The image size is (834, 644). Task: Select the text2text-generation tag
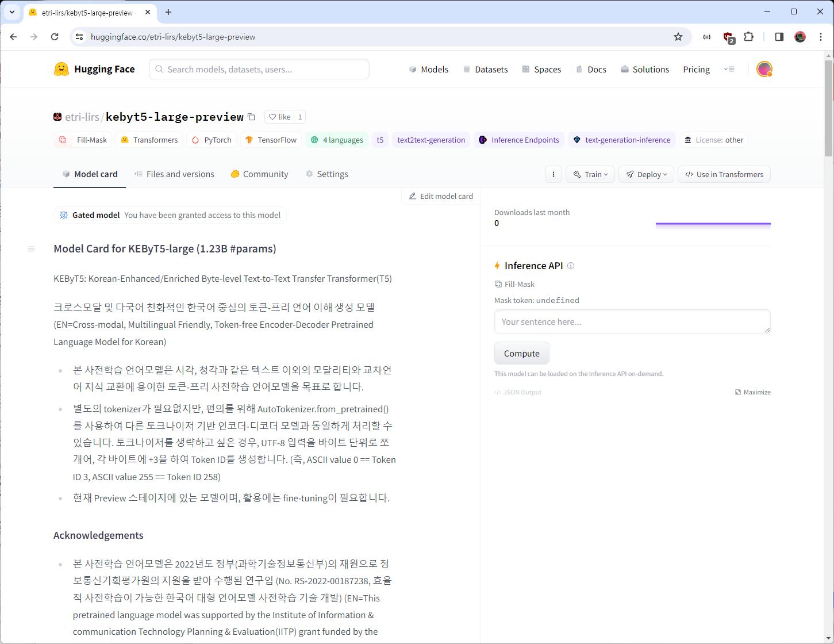pos(431,140)
